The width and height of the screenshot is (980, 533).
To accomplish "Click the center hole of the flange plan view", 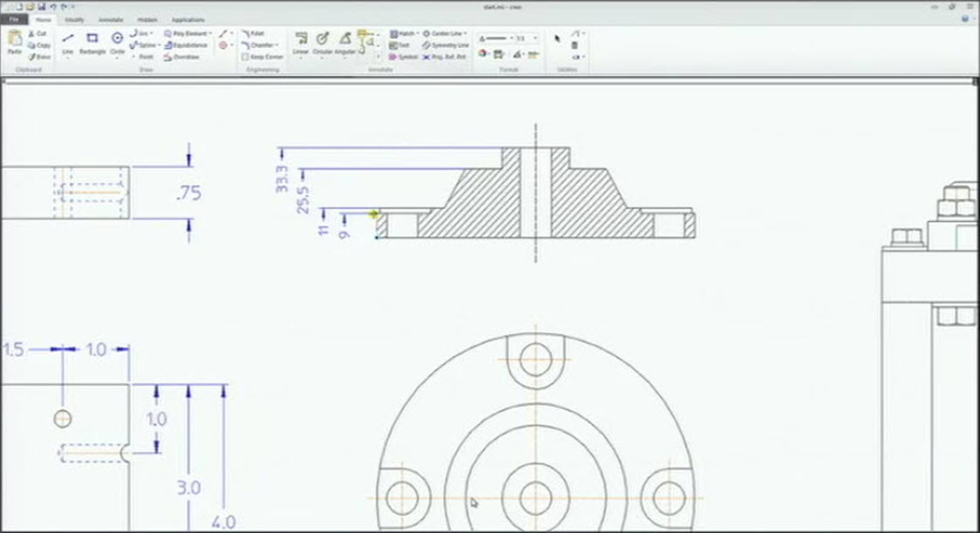I will pos(536,498).
